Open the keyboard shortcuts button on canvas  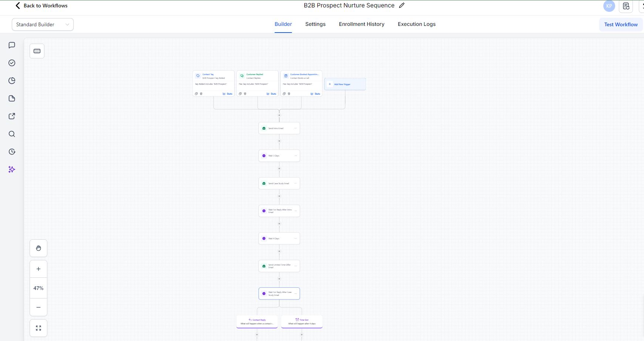click(37, 51)
